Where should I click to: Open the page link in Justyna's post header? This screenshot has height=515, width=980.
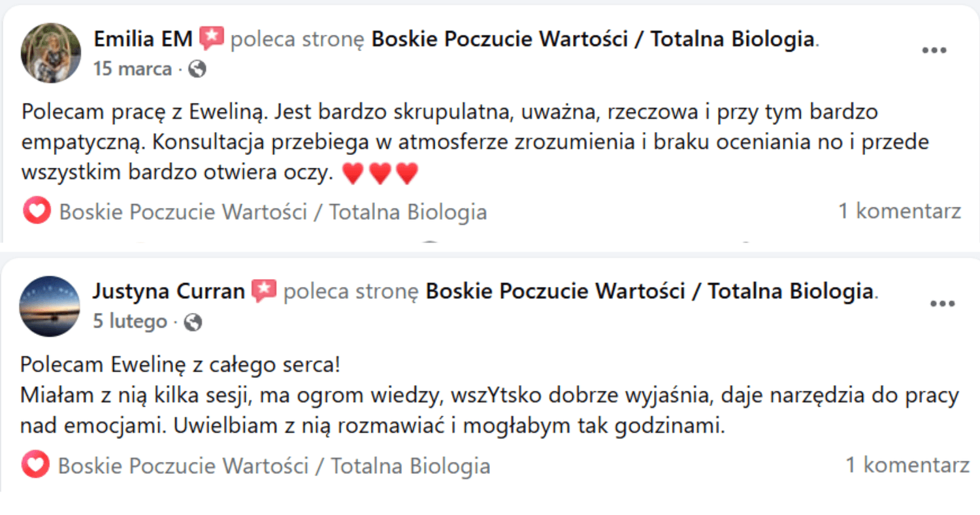[x=650, y=291]
